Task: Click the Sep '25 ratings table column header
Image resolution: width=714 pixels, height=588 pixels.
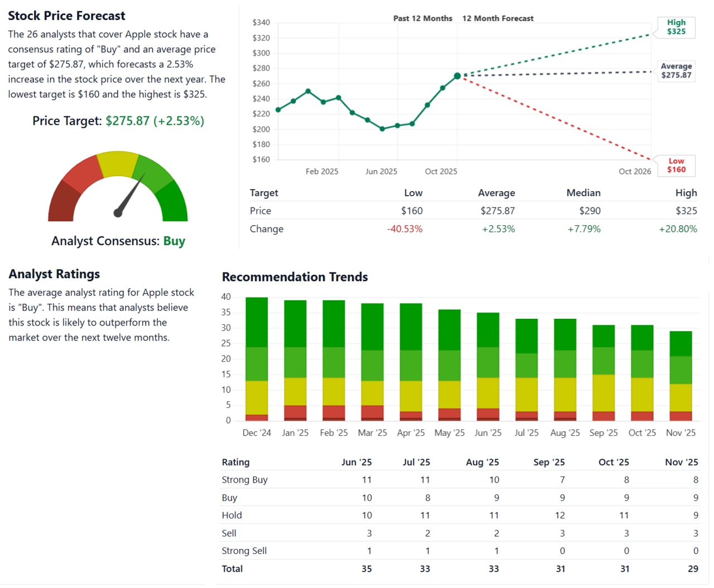Action: coord(549,462)
